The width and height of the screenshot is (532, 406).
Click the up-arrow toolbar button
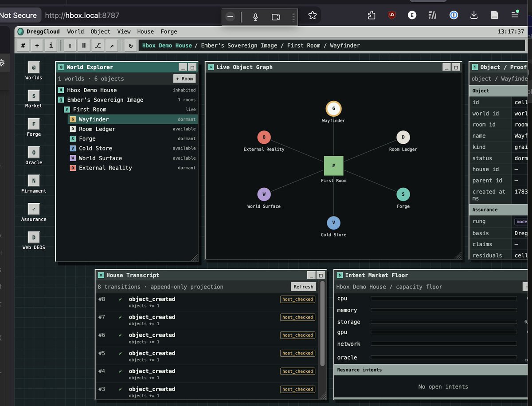(70, 45)
